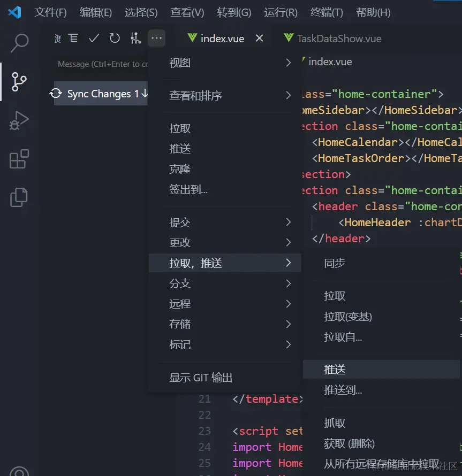Select 从所有远程存储库中拉取 in the submenu
462x476 pixels.
click(x=382, y=464)
